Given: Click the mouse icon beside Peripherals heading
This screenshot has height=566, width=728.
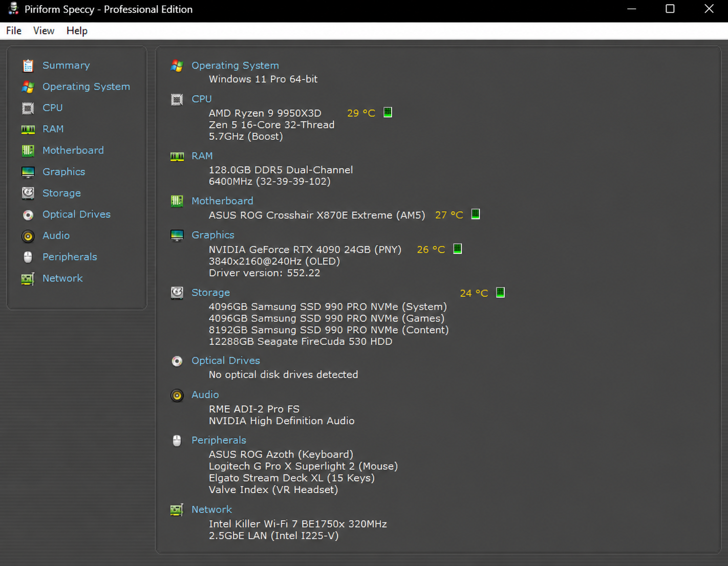Looking at the screenshot, I should [177, 441].
